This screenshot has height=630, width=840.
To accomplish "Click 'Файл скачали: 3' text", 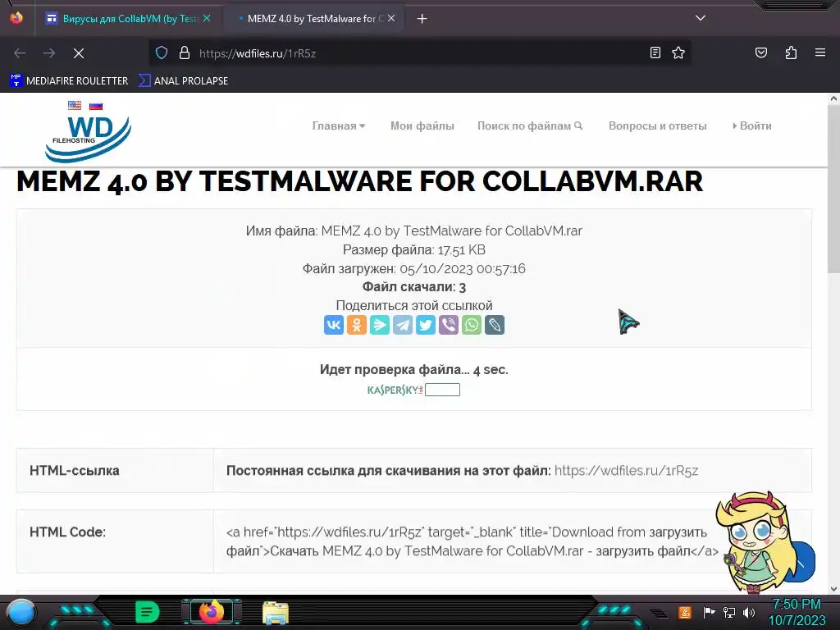I will [x=414, y=287].
